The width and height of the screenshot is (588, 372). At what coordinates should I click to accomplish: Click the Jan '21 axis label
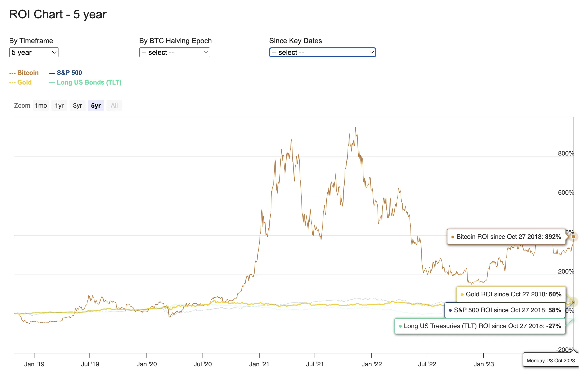coord(259,364)
